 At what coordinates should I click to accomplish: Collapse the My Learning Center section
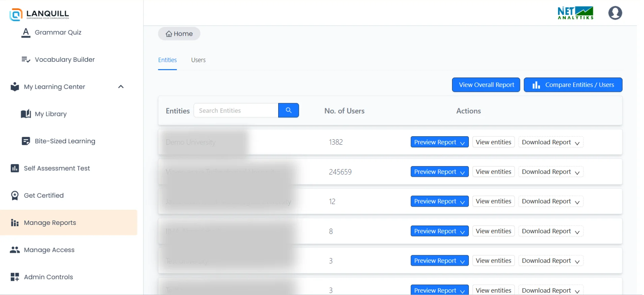pyautogui.click(x=121, y=87)
